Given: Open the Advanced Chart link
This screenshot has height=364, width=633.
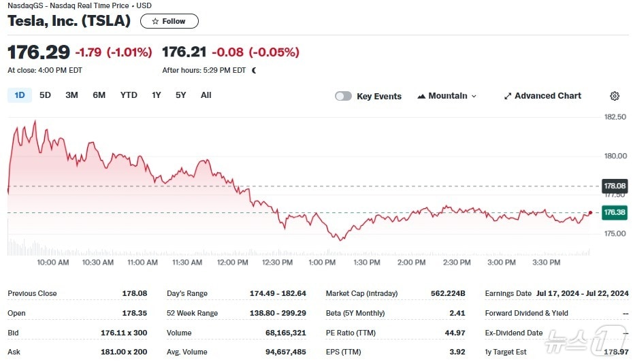Looking at the screenshot, I should point(547,96).
